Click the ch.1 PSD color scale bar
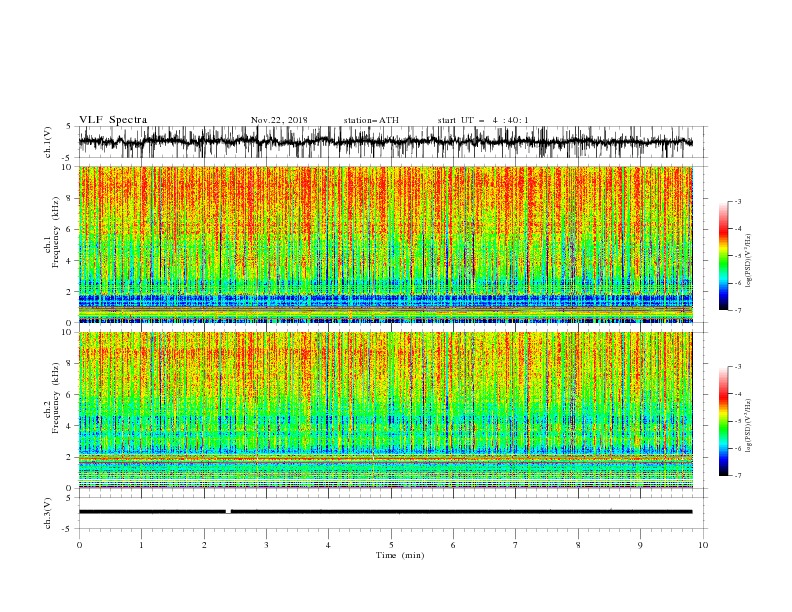Viewport: 792px width, 612px height. coord(724,256)
